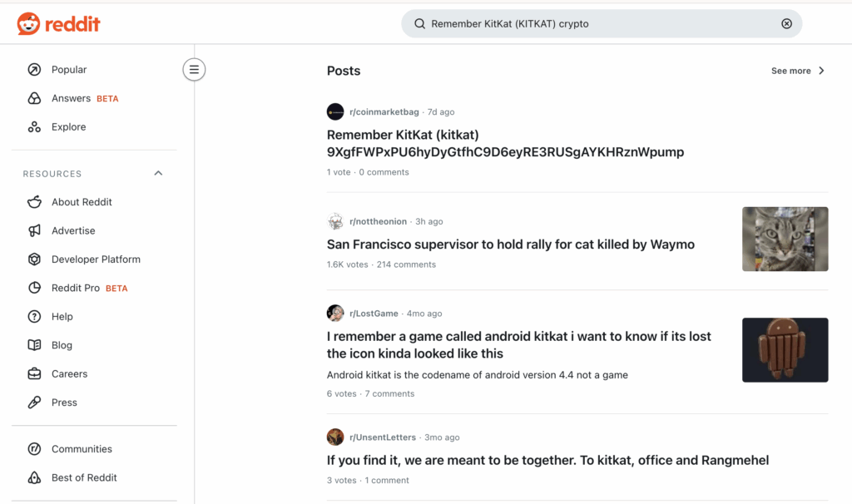This screenshot has height=504, width=852.
Task: Open the Advertise megaphone icon
Action: pos(34,230)
